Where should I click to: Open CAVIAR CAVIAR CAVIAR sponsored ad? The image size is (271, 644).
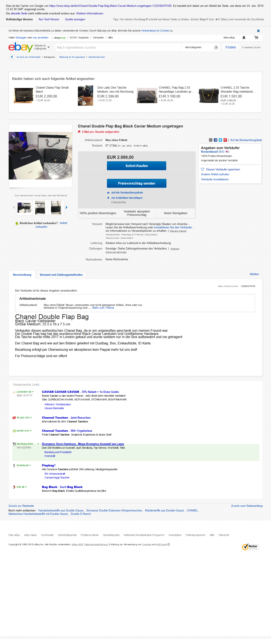pyautogui.click(x=80, y=392)
